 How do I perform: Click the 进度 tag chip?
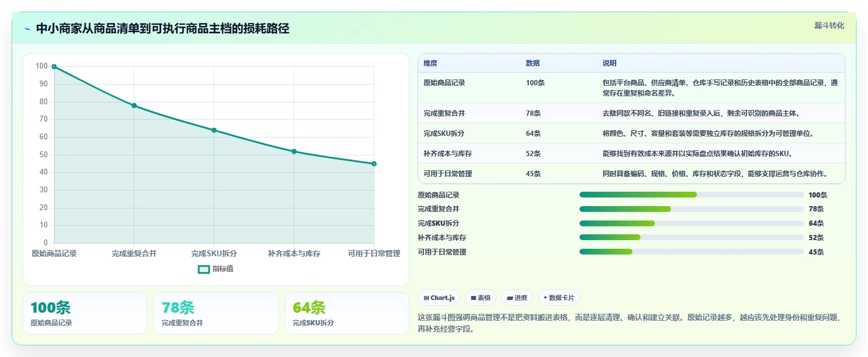tap(517, 298)
